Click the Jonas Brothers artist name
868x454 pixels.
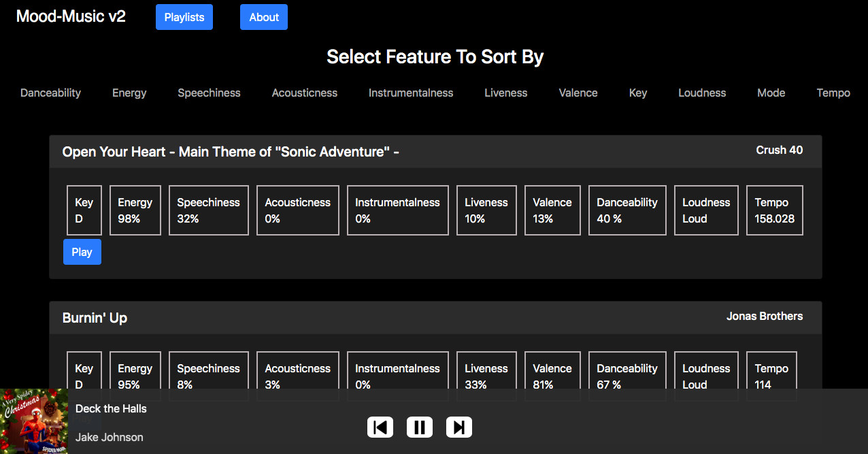coord(765,316)
